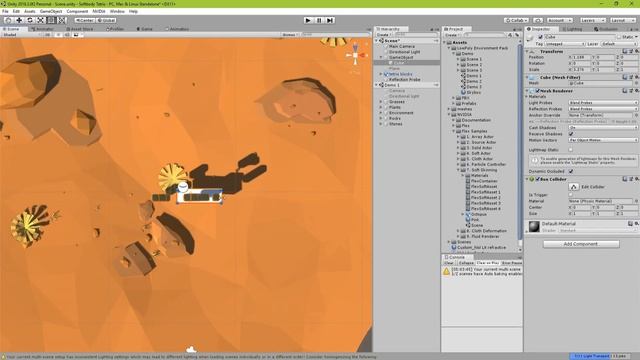
Task: Open the Layers dropdown
Action: (x=592, y=20)
